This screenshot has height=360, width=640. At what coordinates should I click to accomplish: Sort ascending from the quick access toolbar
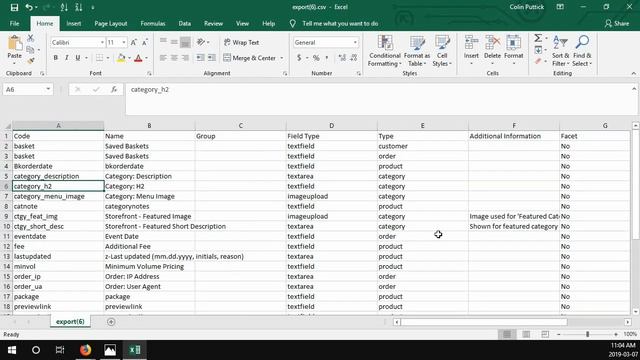(x=64, y=7)
